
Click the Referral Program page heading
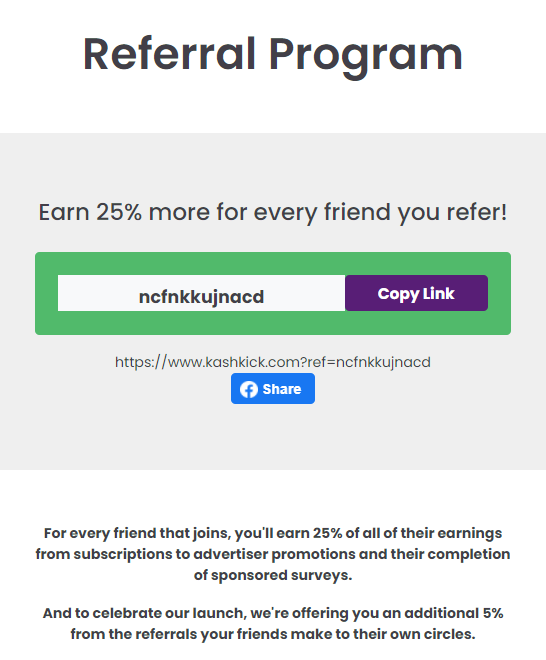[273, 55]
